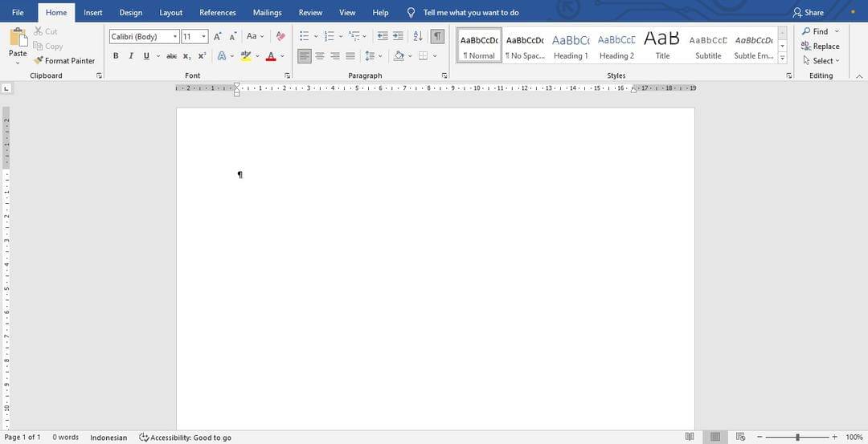The width and height of the screenshot is (868, 444).
Task: Apply paragraph shading paint bucket
Action: [399, 56]
